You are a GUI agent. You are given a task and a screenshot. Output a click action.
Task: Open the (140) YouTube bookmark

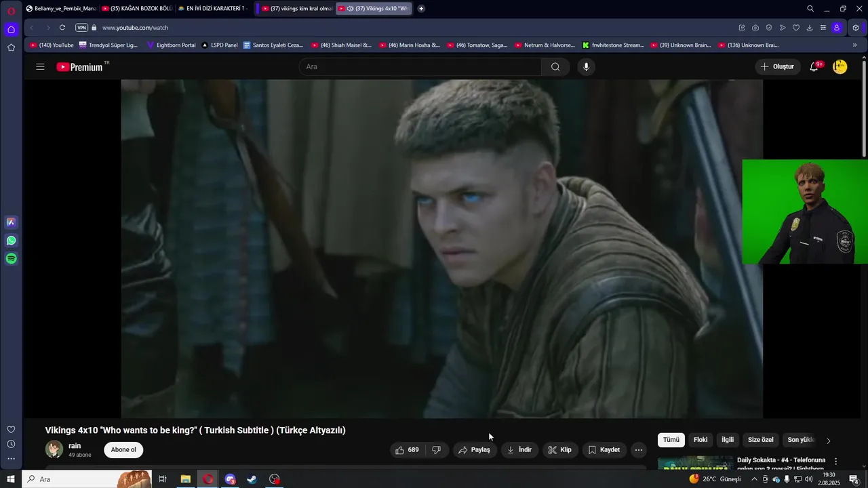(52, 45)
